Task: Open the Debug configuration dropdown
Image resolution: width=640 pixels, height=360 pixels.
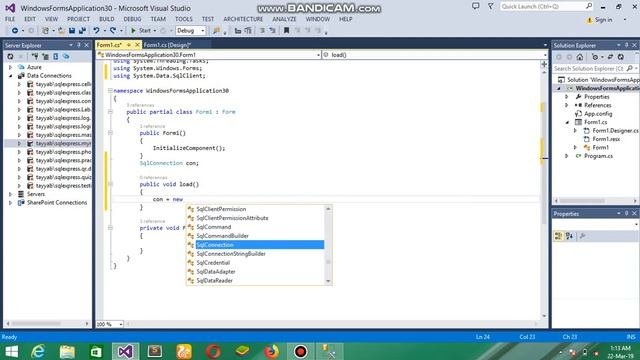Action: (x=190, y=31)
